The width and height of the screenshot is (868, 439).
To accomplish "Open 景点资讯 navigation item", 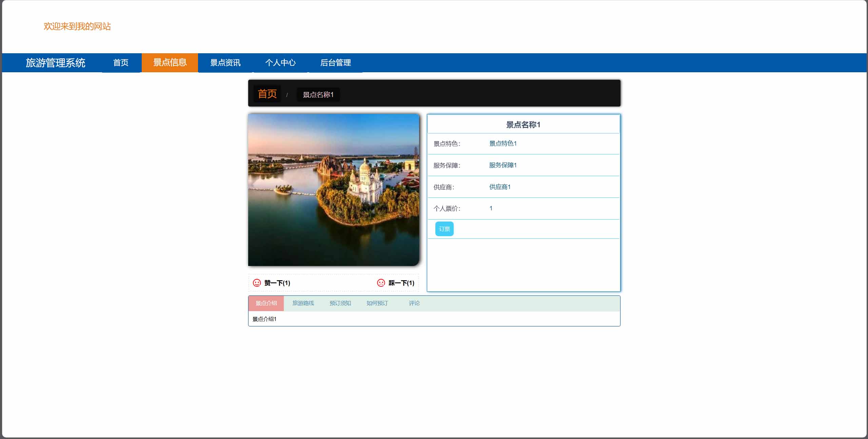I will click(225, 63).
